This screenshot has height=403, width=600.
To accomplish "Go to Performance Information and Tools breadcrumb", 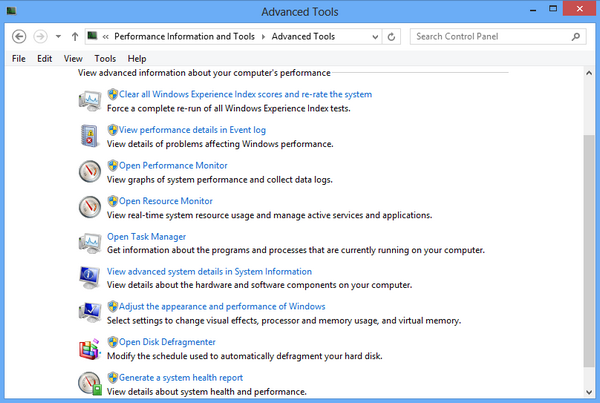I will pyautogui.click(x=184, y=36).
